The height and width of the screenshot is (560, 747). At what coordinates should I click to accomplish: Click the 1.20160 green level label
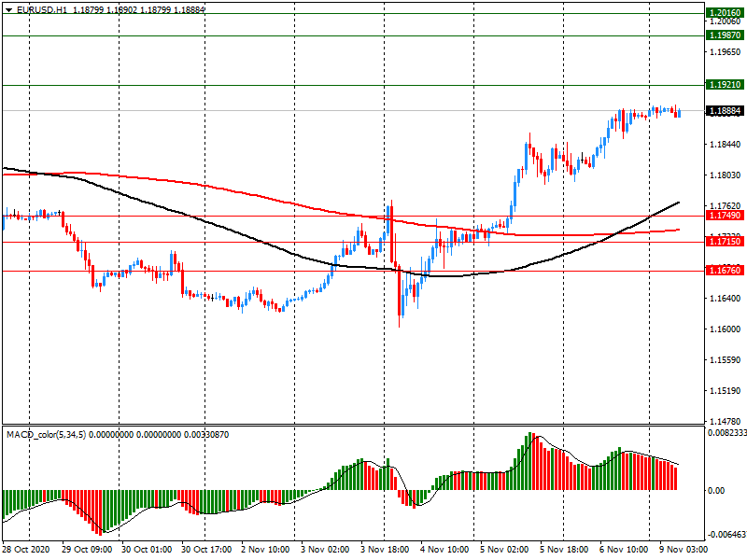(x=725, y=13)
